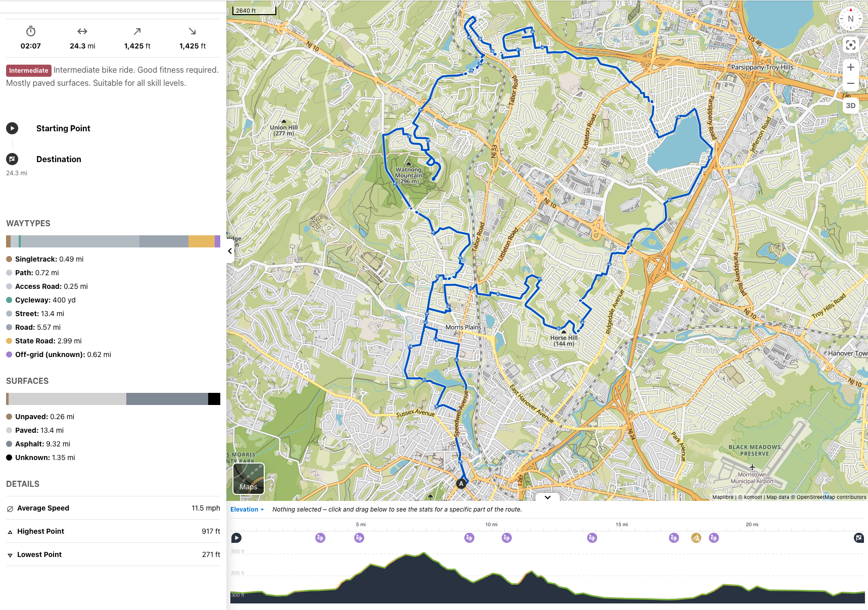Toggle the 3D map view
The height and width of the screenshot is (610, 868).
click(850, 106)
